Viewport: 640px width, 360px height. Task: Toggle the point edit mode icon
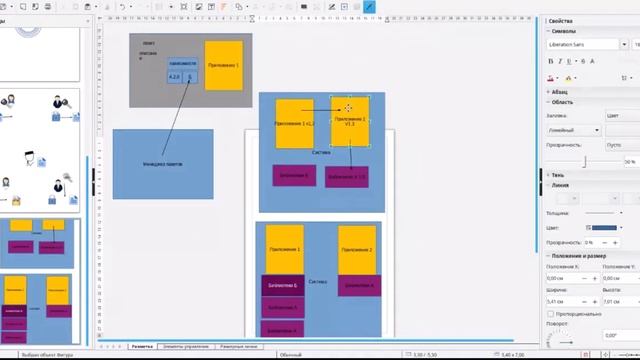332,7
